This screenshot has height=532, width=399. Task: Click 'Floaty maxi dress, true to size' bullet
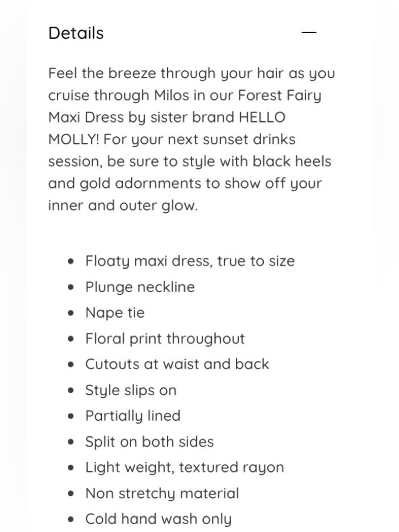[190, 261]
